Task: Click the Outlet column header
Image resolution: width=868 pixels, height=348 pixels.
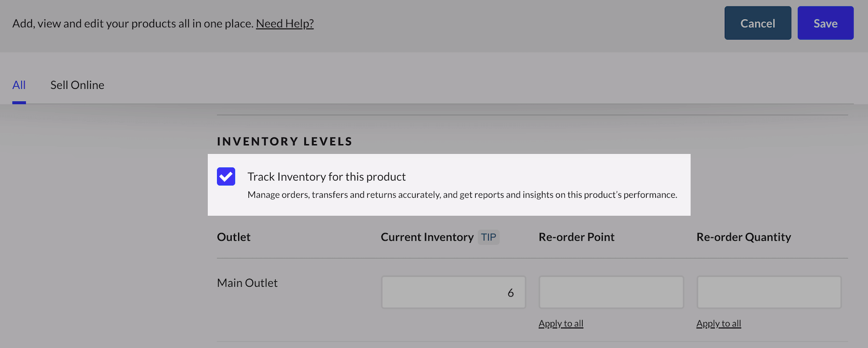Action: pyautogui.click(x=234, y=237)
